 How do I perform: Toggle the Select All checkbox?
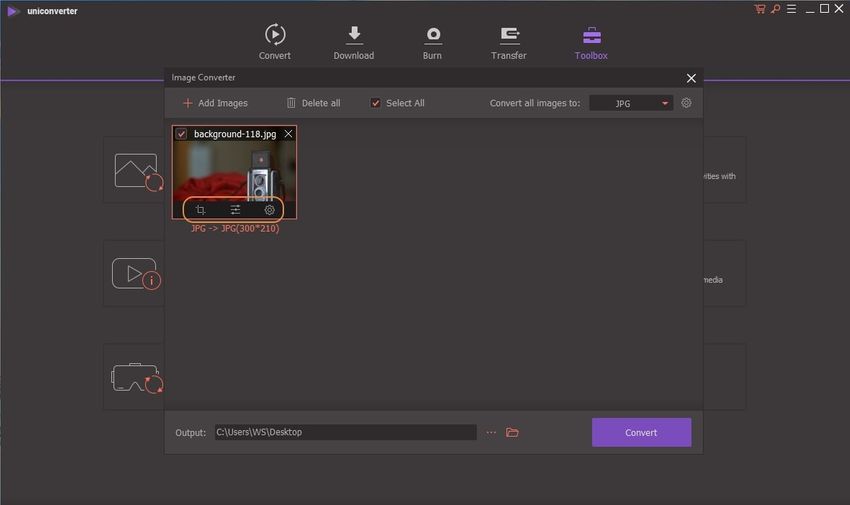(x=376, y=103)
